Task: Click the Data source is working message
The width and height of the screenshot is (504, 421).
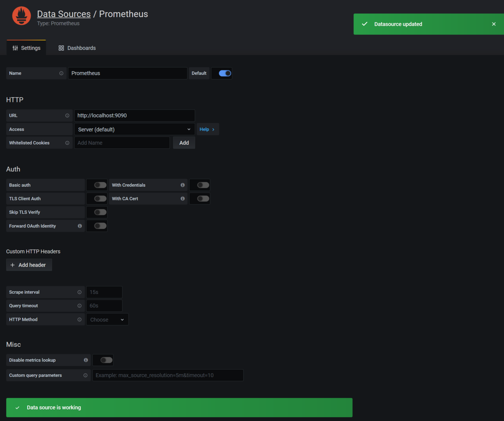Action: coord(54,408)
